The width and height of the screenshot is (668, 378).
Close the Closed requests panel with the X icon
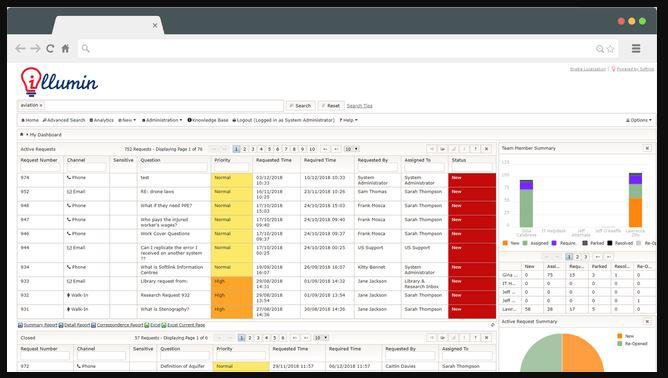tap(487, 338)
